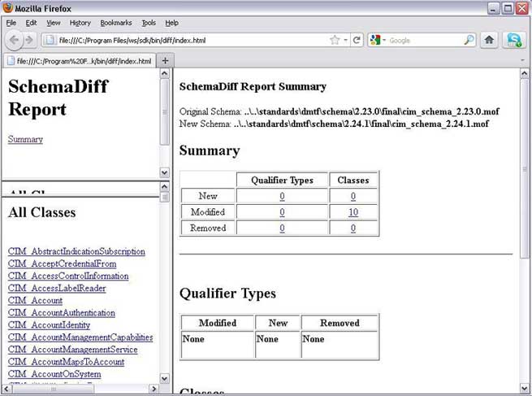Click New Classes count 0
532x396 pixels.
pos(353,196)
